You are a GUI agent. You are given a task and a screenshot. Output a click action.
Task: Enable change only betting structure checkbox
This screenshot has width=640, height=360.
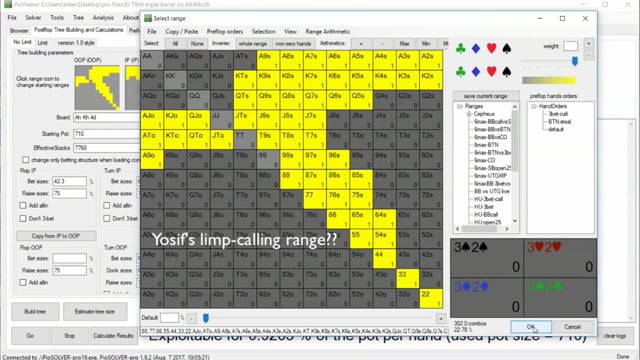pos(26,160)
